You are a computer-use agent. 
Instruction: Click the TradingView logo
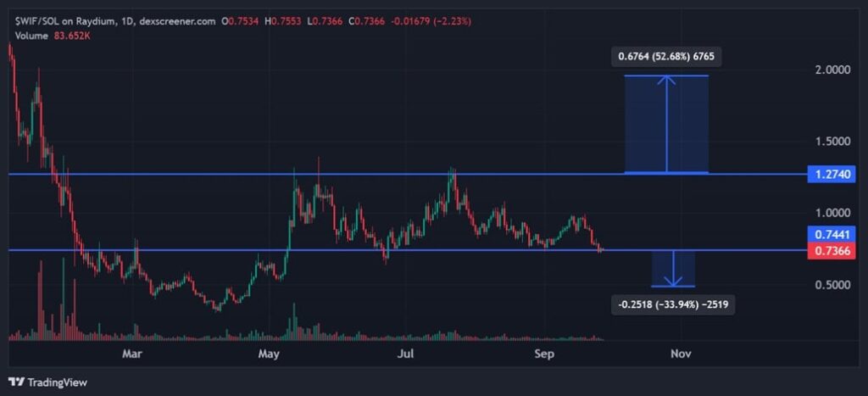coord(47,382)
